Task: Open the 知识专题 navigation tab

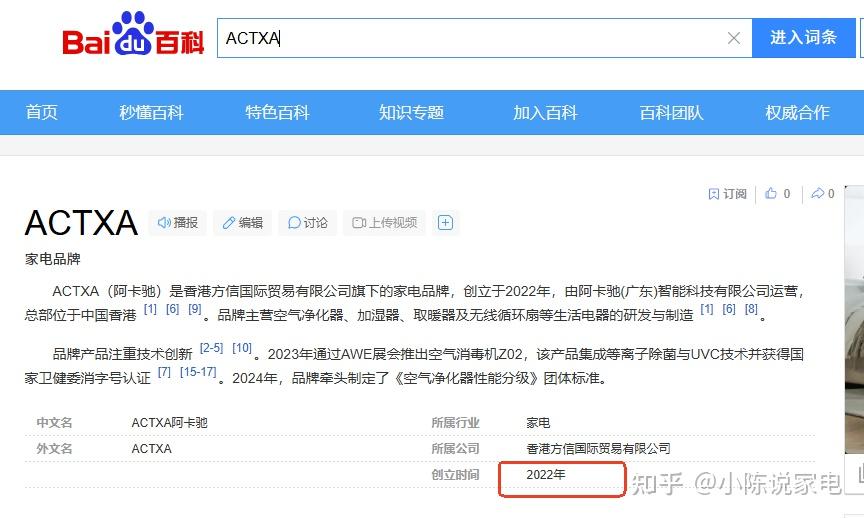Action: point(411,112)
